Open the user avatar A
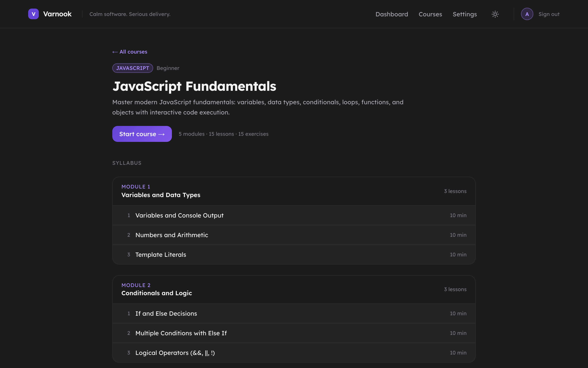Viewport: 588px width, 368px height. click(x=527, y=14)
